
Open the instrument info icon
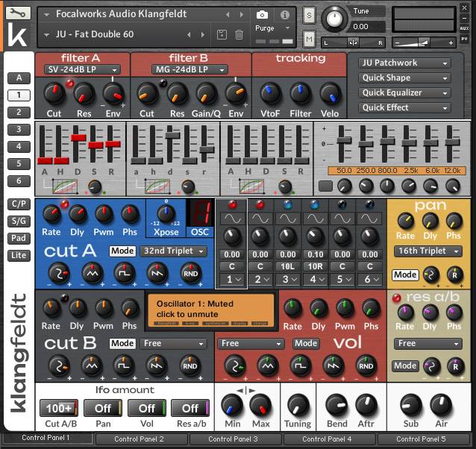(284, 14)
